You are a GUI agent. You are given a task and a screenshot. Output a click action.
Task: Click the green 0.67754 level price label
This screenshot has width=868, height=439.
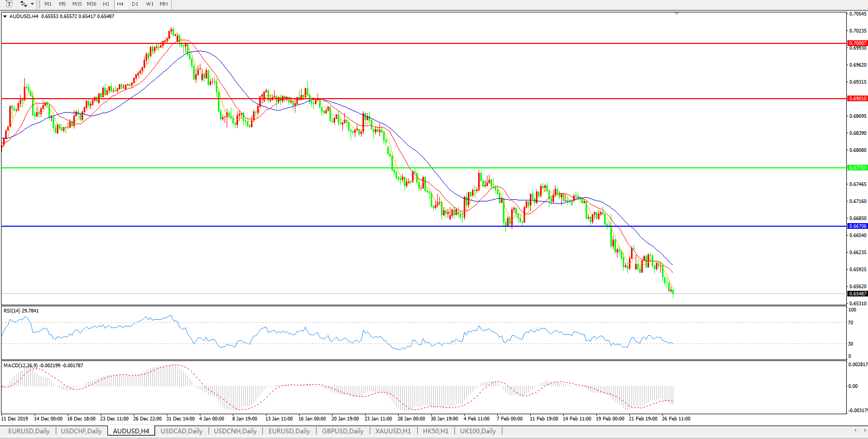858,168
